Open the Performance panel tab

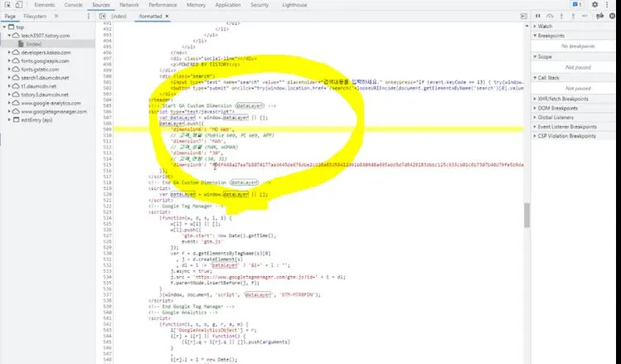point(163,5)
